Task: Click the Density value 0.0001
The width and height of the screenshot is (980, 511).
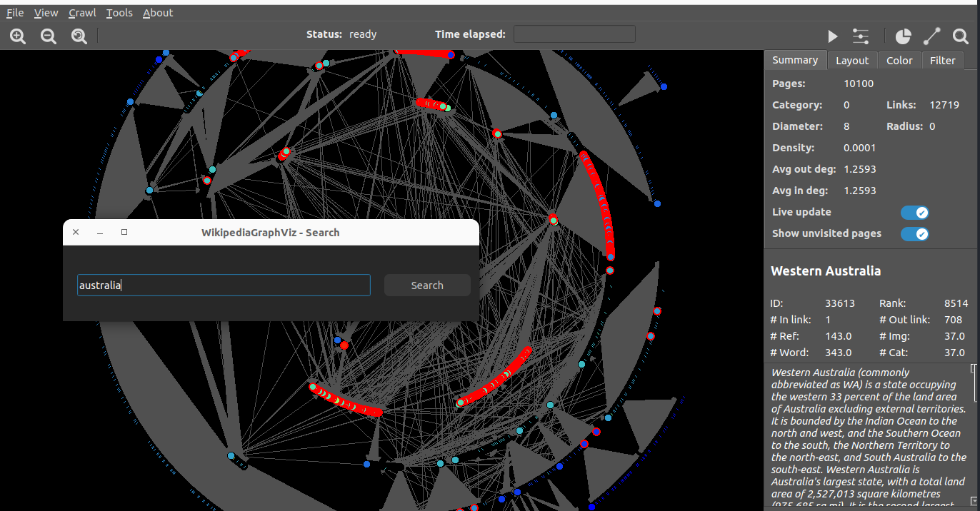Action: coord(859,148)
